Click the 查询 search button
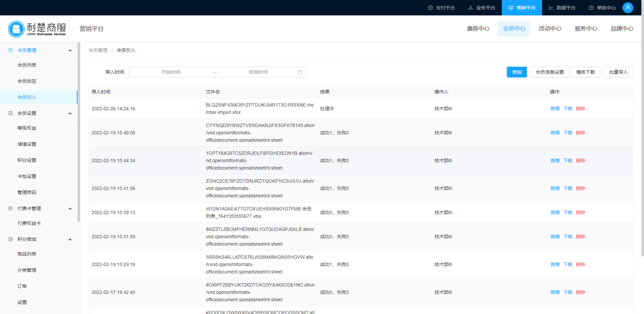Image resolution: width=644 pixels, height=314 pixels. point(517,72)
